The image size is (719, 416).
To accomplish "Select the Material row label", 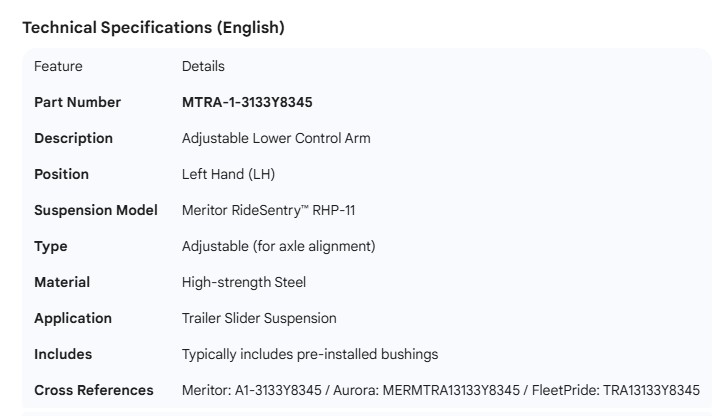I will pyautogui.click(x=62, y=282).
